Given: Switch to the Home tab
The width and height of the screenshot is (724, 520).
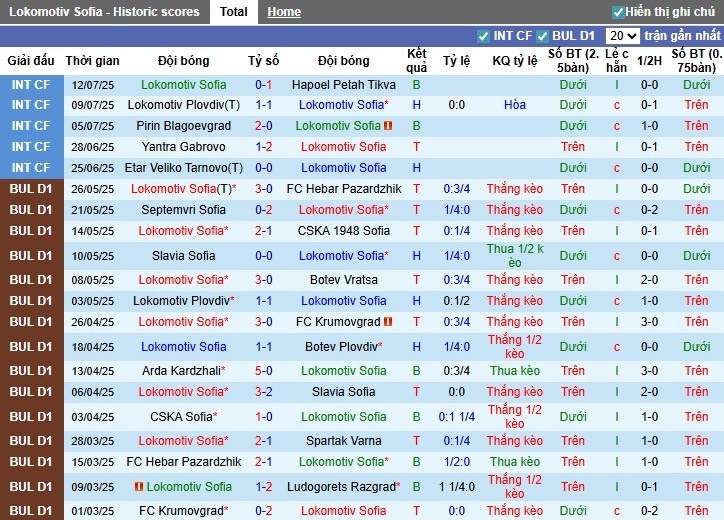Looking at the screenshot, I should (284, 12).
